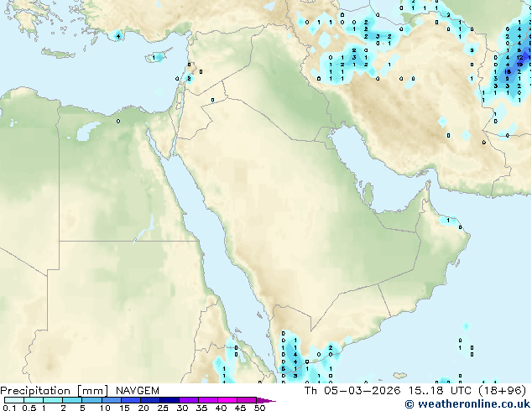This screenshot has width=532, height=411.
Task: Click the '25' legend scale number
Action: pyautogui.click(x=163, y=408)
